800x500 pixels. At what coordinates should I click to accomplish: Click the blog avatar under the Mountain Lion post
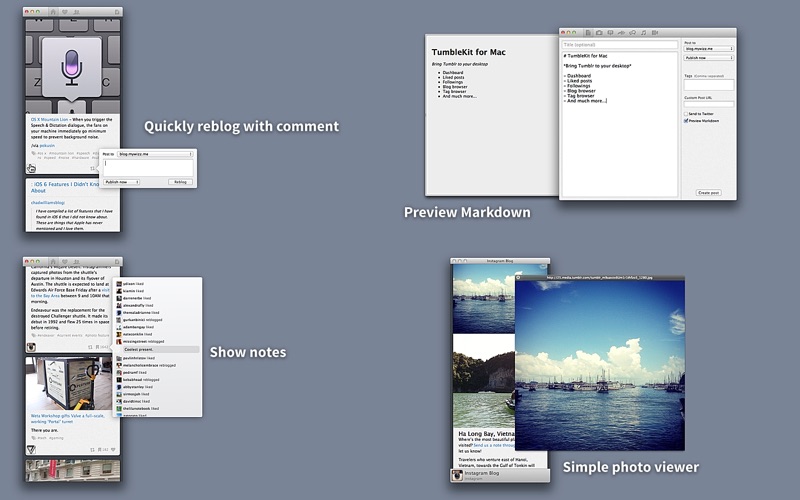[x=31, y=168]
